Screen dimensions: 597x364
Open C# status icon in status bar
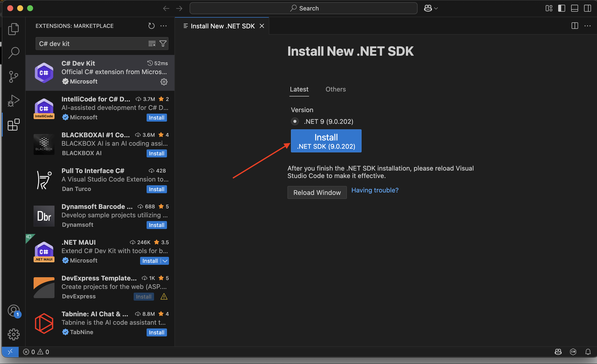(x=573, y=352)
